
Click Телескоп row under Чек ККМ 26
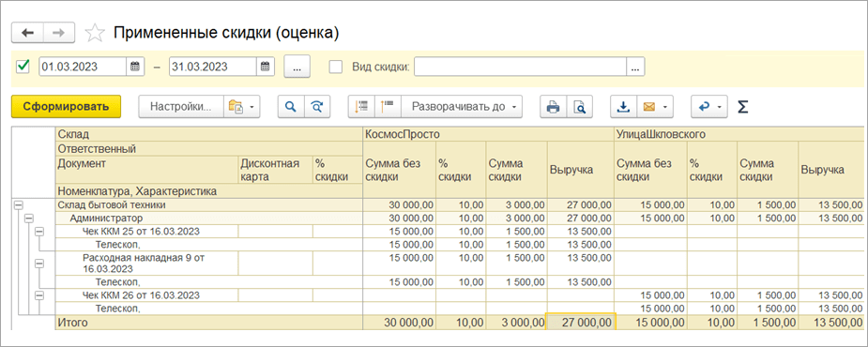click(209, 308)
